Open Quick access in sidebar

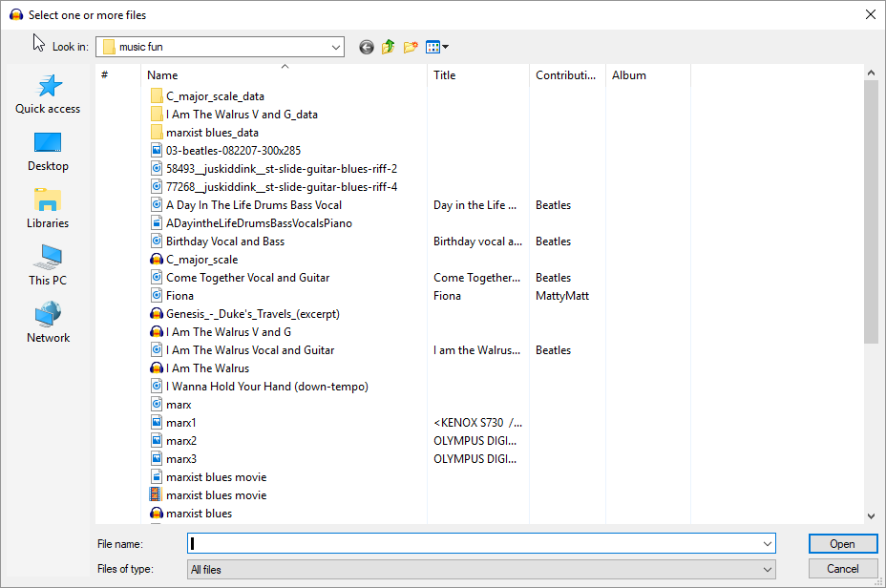[48, 94]
